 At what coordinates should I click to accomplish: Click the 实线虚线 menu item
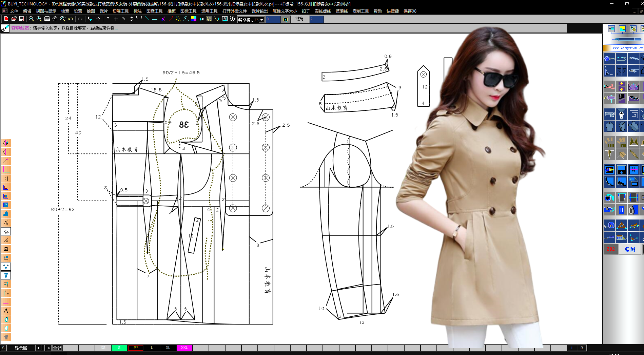(x=323, y=11)
